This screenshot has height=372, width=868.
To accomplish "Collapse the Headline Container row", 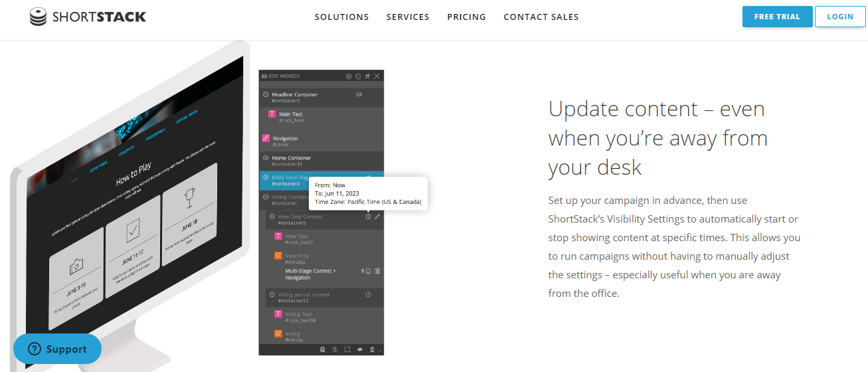I will tap(266, 94).
